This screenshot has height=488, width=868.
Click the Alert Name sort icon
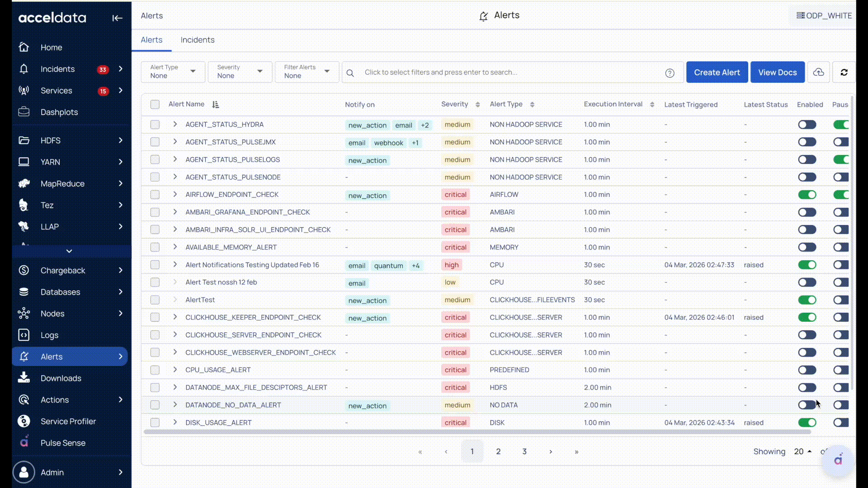point(216,104)
